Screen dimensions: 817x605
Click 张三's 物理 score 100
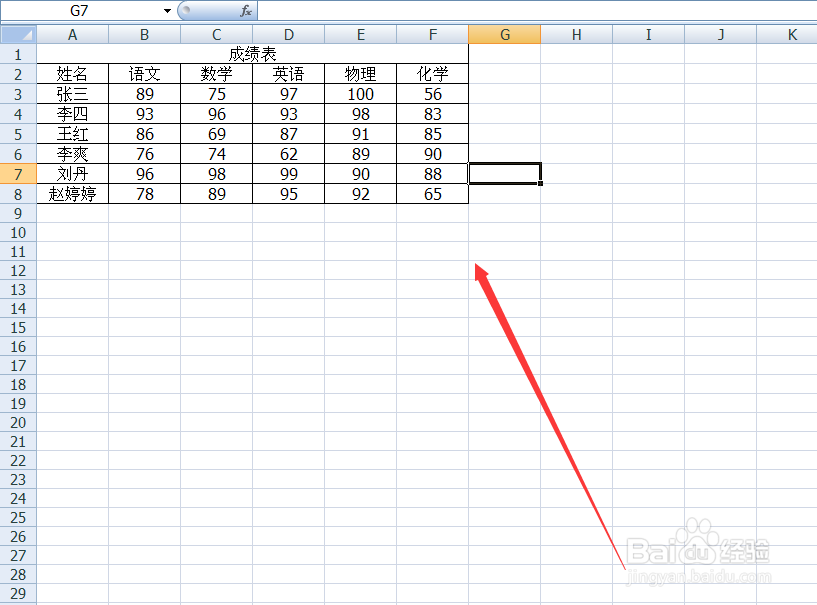[x=361, y=94]
